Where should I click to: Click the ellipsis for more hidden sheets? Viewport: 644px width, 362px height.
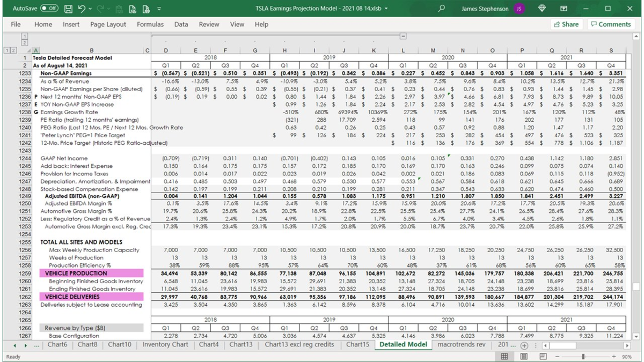[37, 345]
